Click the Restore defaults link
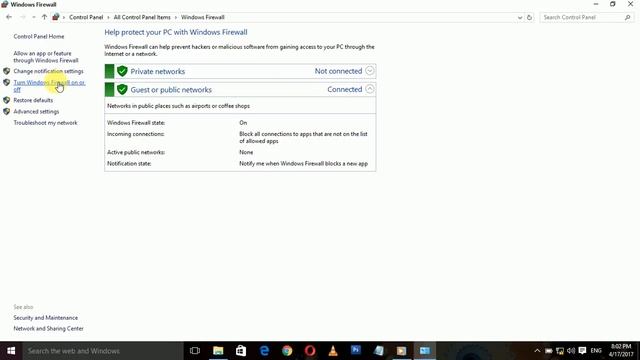 point(33,100)
